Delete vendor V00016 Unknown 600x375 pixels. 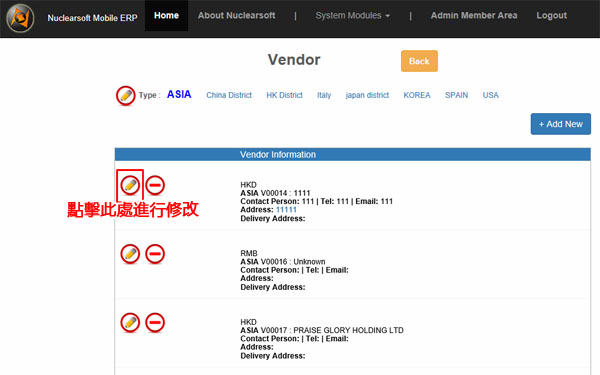155,254
